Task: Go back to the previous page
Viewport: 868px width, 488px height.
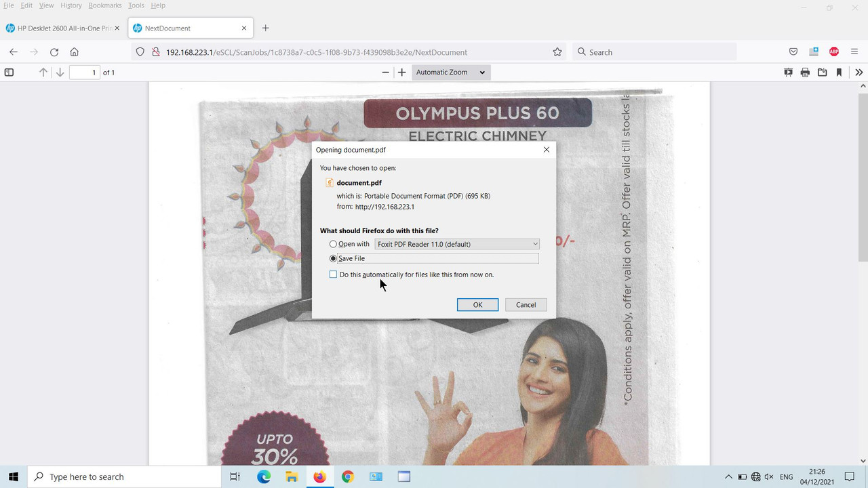Action: [14, 52]
